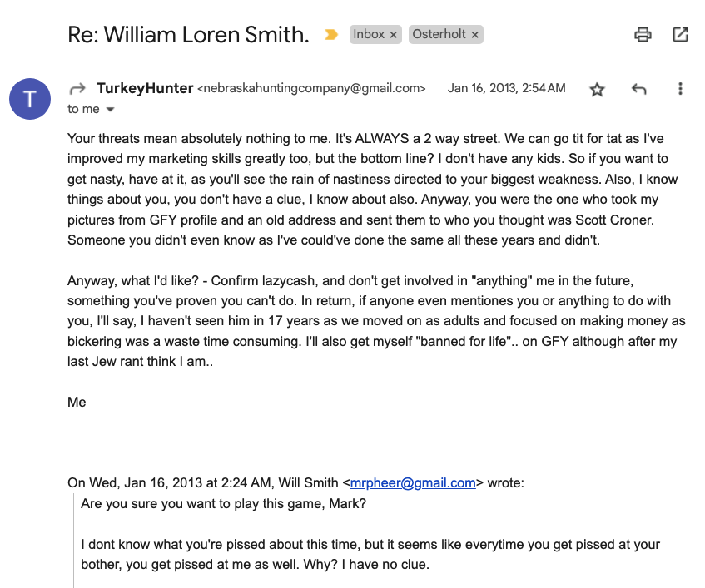This screenshot has width=705, height=588.
Task: Print this email with the printer icon
Action: click(x=643, y=35)
